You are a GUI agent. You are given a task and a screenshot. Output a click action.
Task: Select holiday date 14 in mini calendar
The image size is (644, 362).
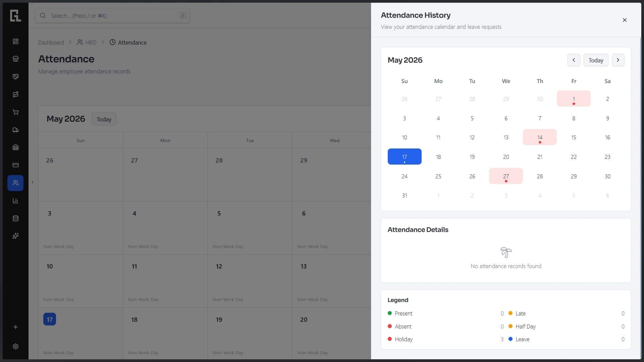[x=540, y=137]
